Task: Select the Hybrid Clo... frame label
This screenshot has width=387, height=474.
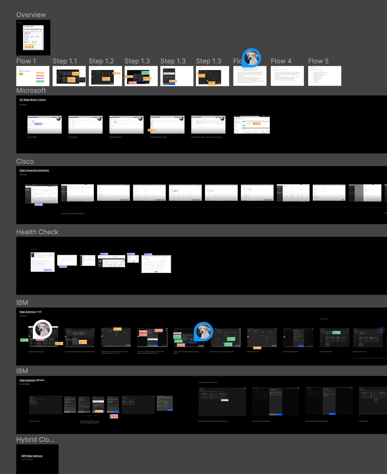Action: (x=35, y=440)
